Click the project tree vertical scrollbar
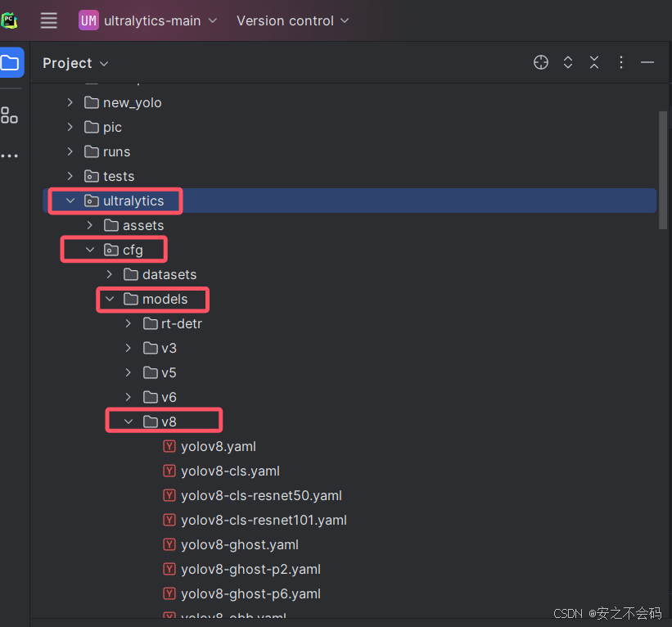Image resolution: width=672 pixels, height=627 pixels. point(662,170)
